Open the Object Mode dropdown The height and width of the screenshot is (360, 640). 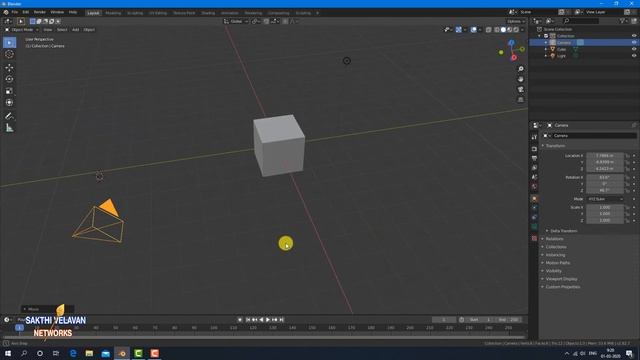tap(22, 30)
